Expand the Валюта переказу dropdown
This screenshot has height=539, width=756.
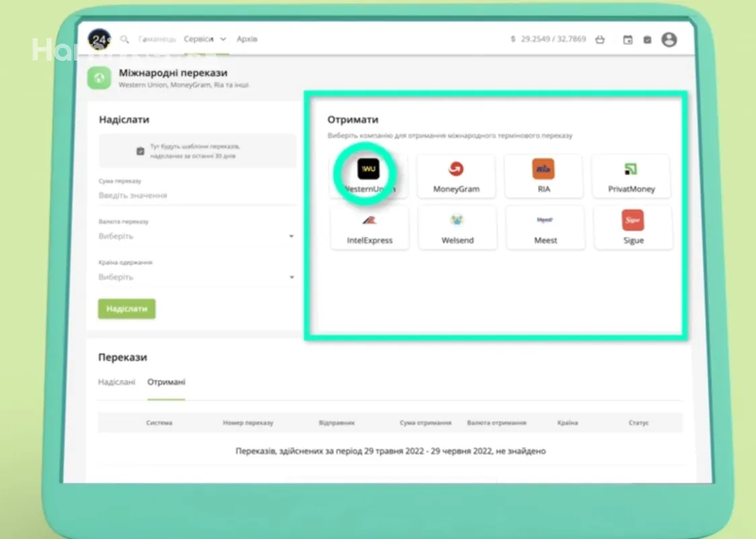point(196,236)
